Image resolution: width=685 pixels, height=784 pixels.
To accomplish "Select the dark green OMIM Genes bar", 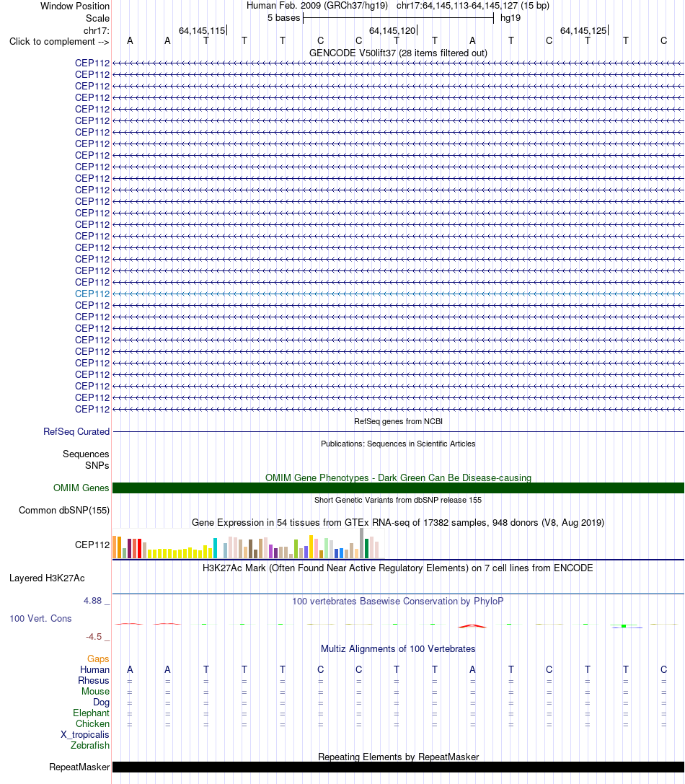I will pos(398,488).
